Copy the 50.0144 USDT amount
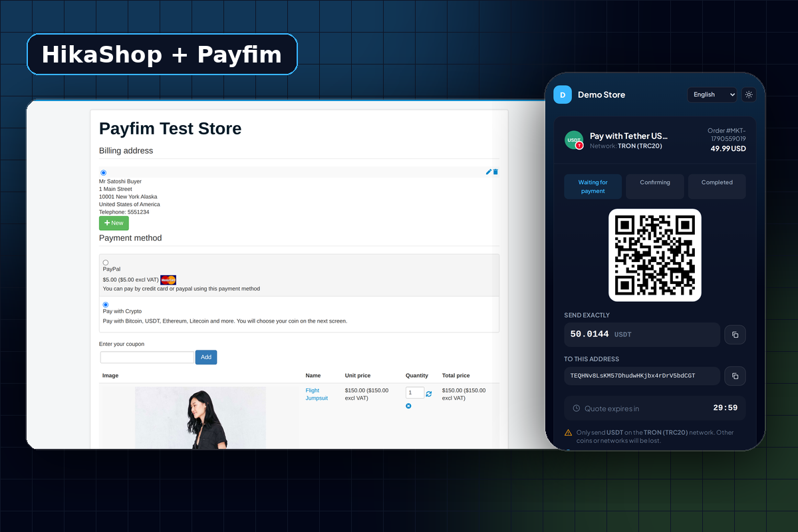The width and height of the screenshot is (798, 532). click(x=735, y=334)
